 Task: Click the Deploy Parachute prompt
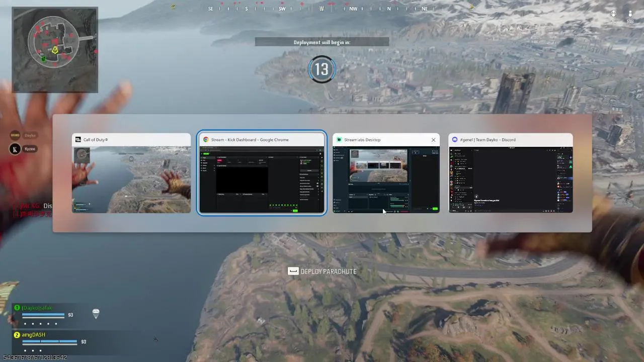click(x=322, y=271)
